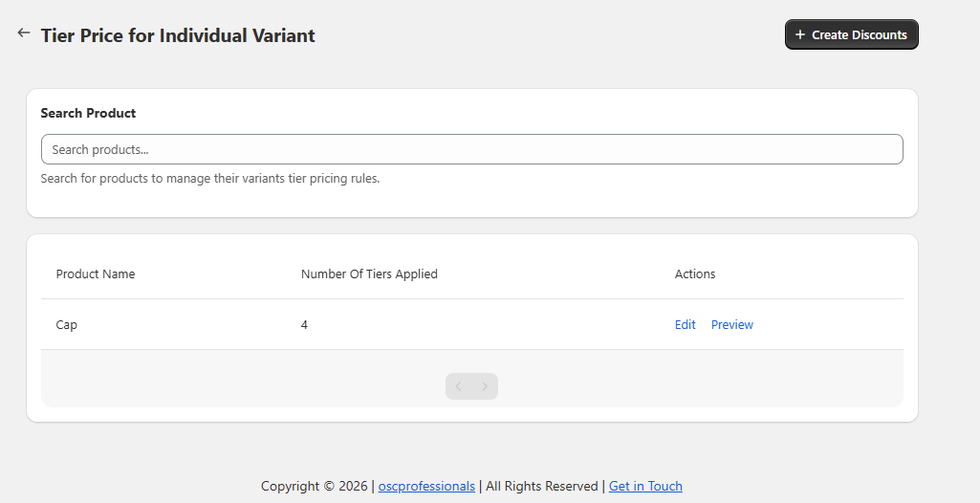Click the tier count value 4
This screenshot has width=980, height=503.
coord(304,325)
